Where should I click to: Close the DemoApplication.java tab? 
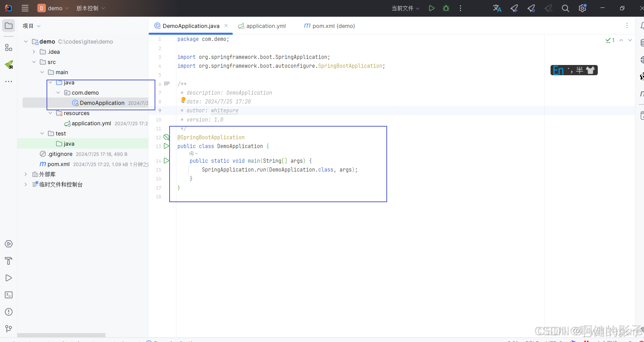click(x=226, y=26)
